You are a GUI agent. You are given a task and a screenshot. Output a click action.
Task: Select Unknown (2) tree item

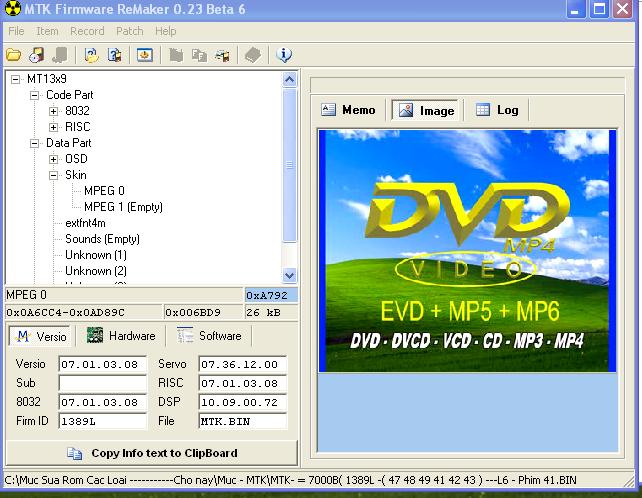click(x=96, y=271)
